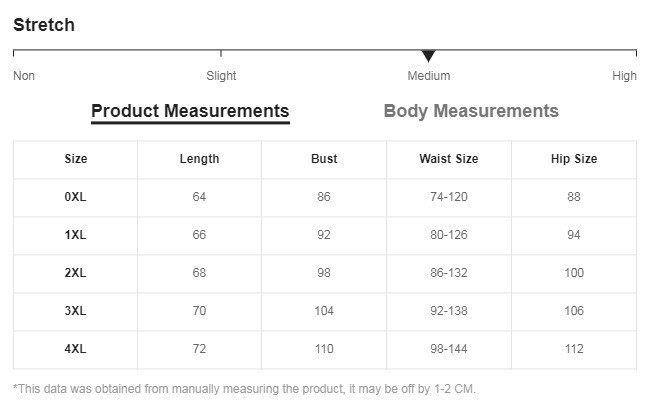Click the Slight stretch label

221,76
